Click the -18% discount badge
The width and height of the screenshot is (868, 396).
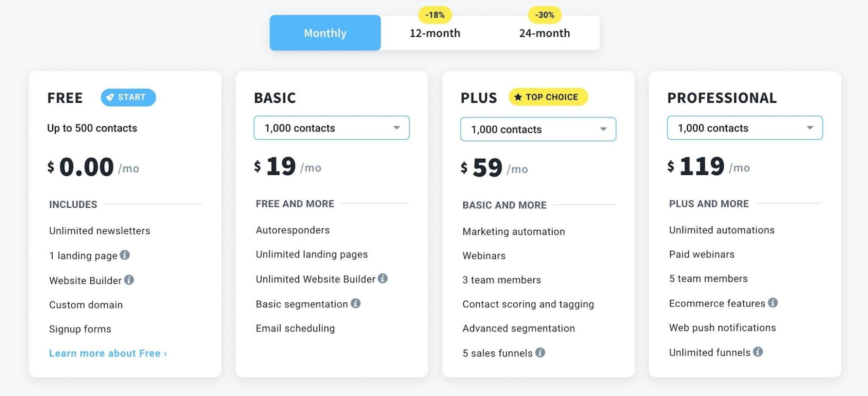click(435, 15)
